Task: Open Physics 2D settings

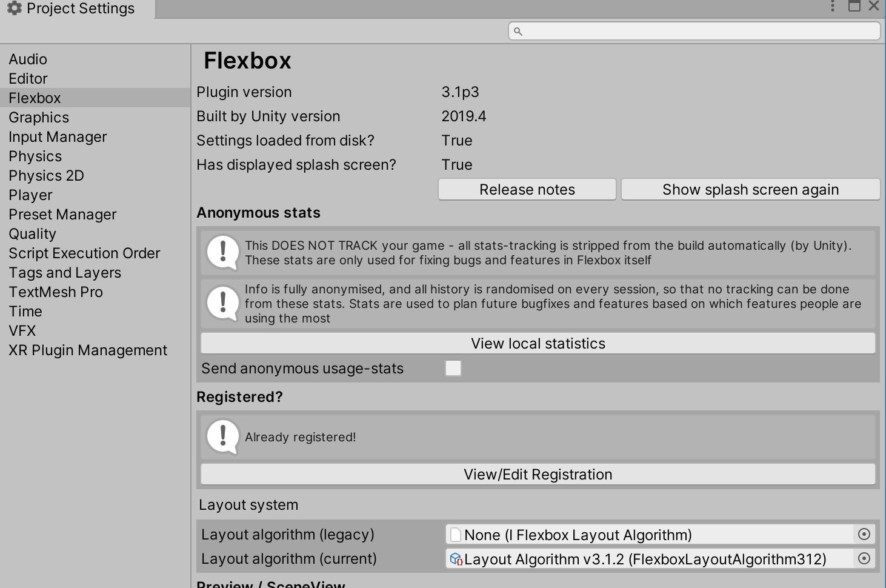Action: [95, 175]
